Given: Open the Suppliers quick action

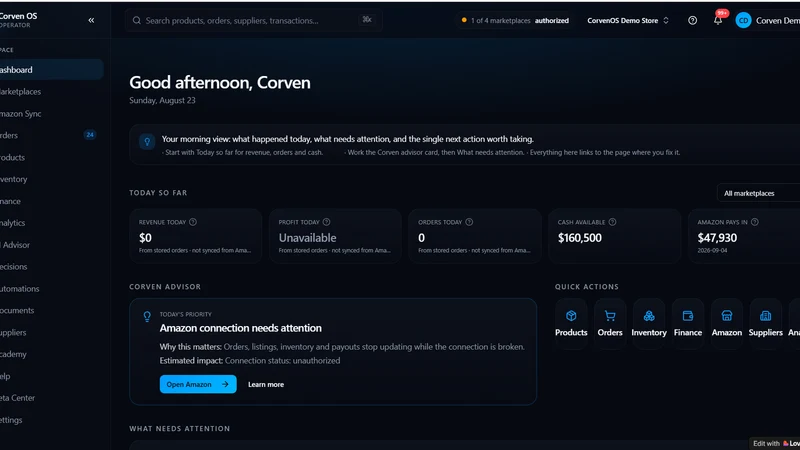Looking at the screenshot, I should pos(765,323).
